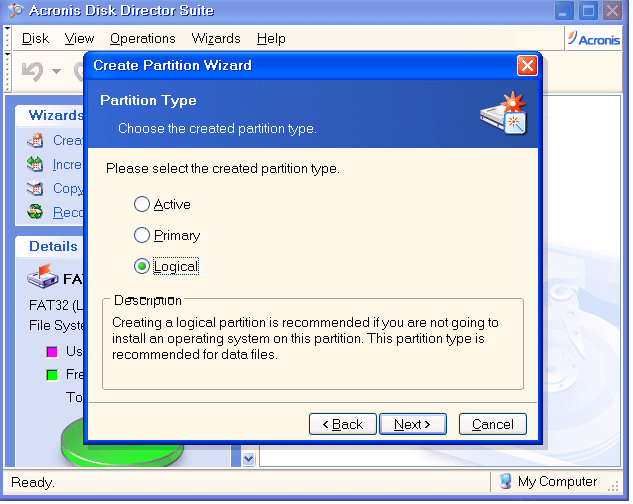Open the Help menu
The image size is (633, 504).
tap(271, 39)
